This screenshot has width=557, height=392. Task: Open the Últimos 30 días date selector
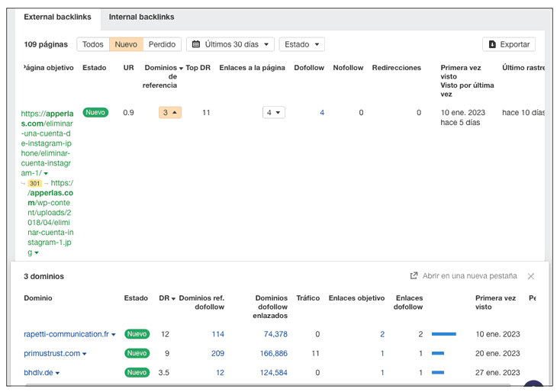[x=230, y=44]
